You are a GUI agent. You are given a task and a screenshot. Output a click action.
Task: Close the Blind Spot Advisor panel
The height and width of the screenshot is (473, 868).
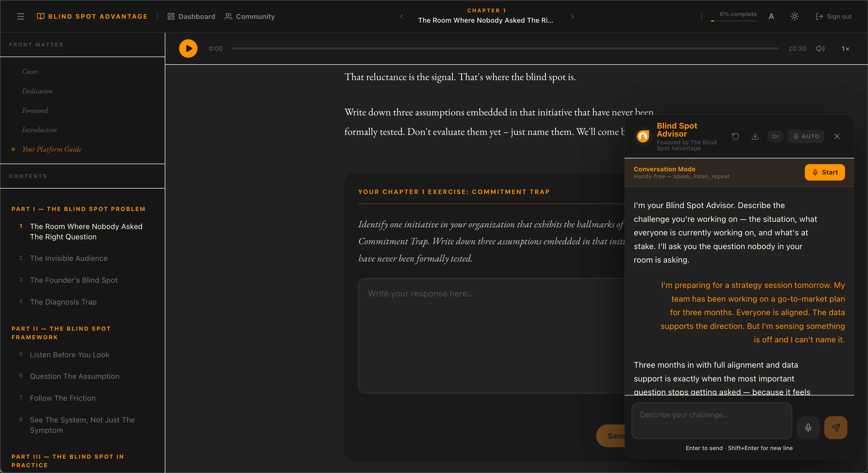pos(837,136)
